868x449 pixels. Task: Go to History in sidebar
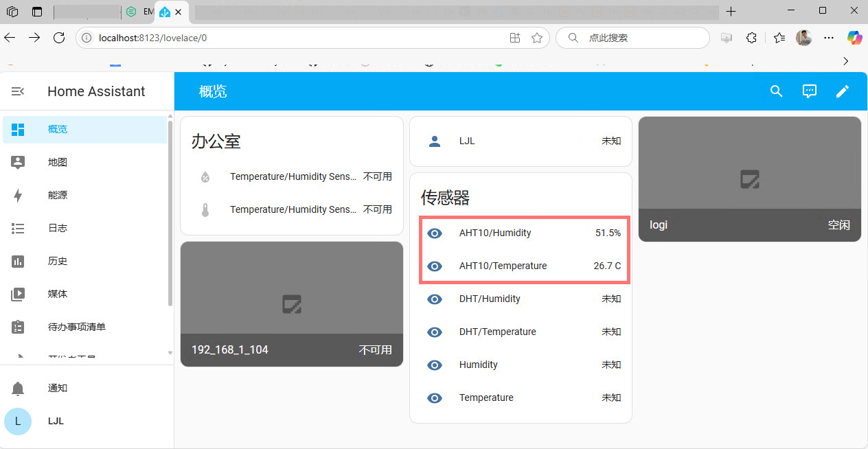[x=58, y=262]
